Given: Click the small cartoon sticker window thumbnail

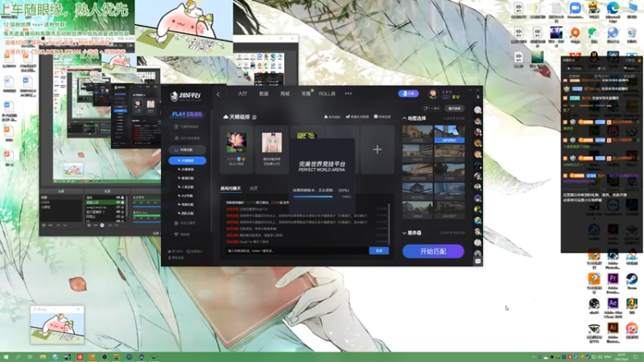Looking at the screenshot, I should [57, 325].
